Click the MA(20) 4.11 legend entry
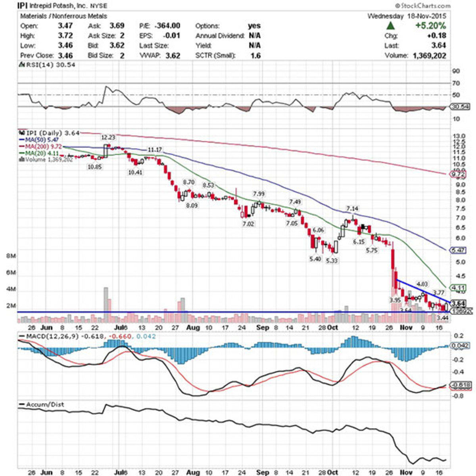The width and height of the screenshot is (476, 476). [x=39, y=153]
